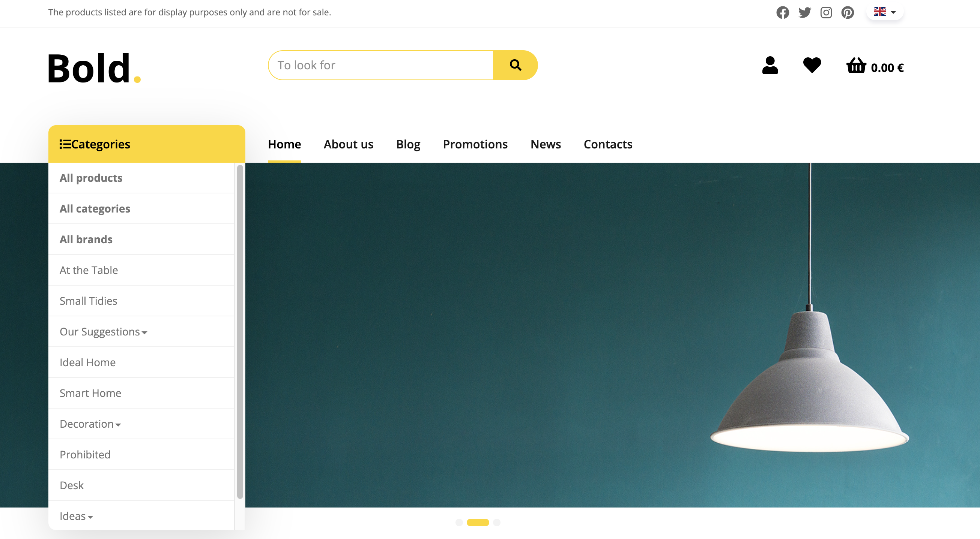The image size is (980, 539).
Task: Open the Facebook social link icon
Action: point(783,12)
